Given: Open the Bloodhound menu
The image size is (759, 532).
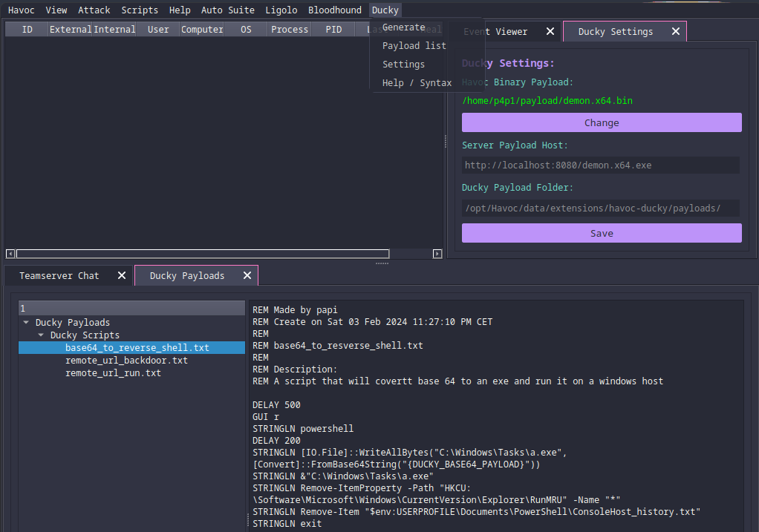Looking at the screenshot, I should (x=334, y=10).
